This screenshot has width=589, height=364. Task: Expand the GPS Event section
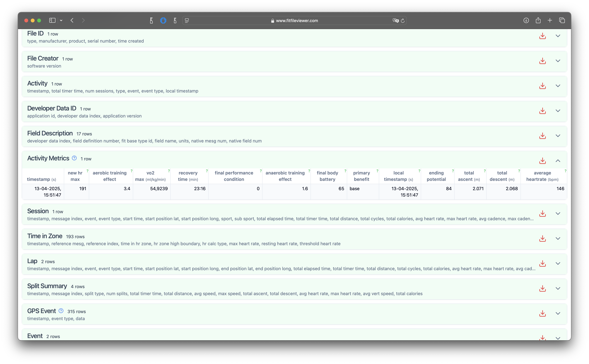558,313
